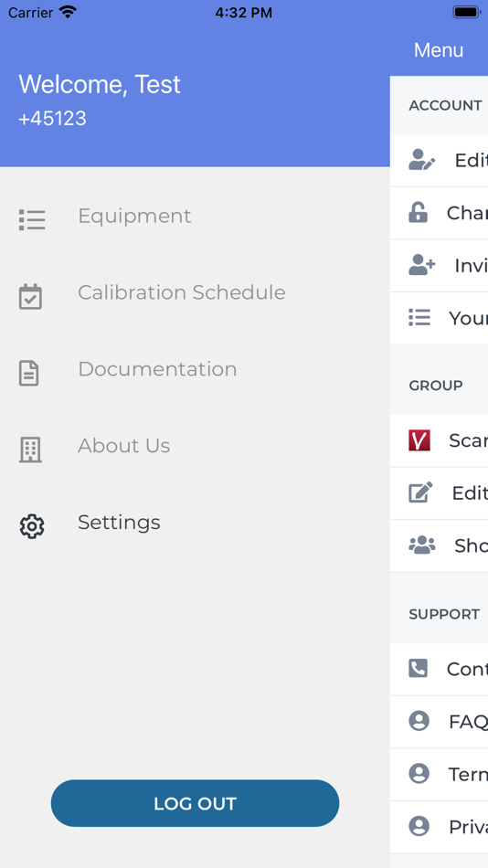Tap the pencil edit group icon
488x868 pixels.
point(420,492)
